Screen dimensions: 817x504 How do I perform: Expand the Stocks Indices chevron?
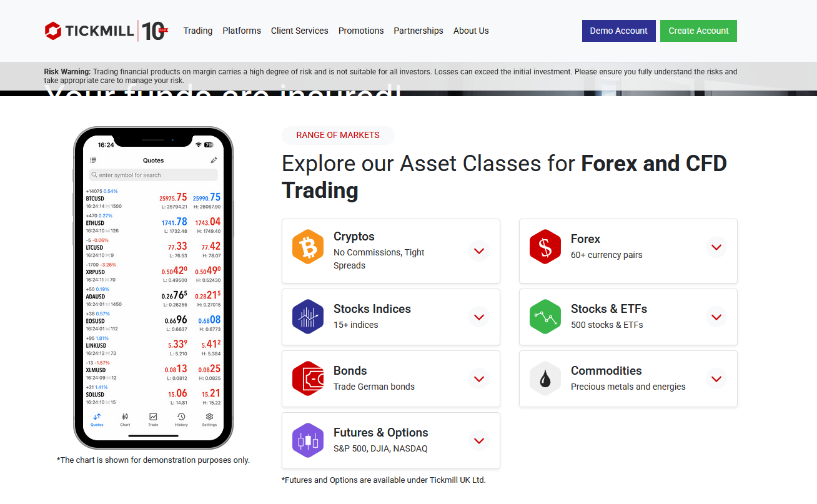pos(479,317)
